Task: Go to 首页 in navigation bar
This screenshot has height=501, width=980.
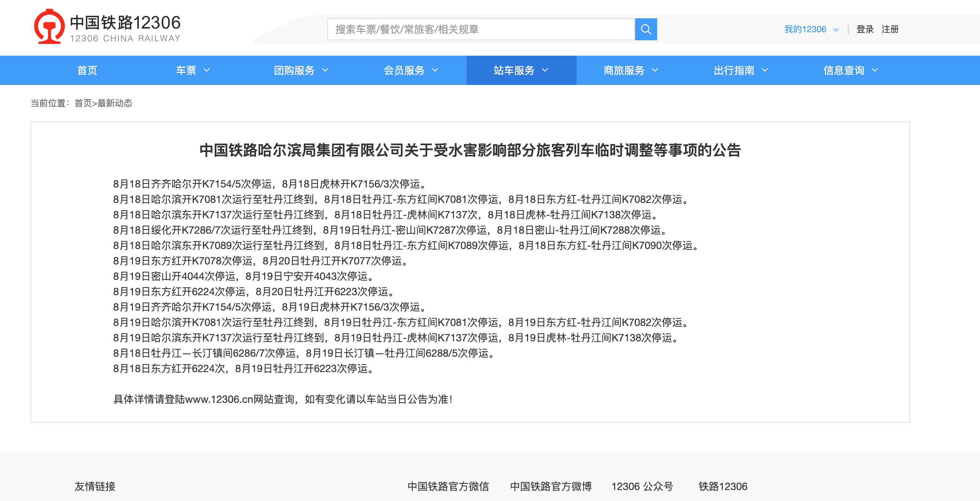Action: click(87, 70)
